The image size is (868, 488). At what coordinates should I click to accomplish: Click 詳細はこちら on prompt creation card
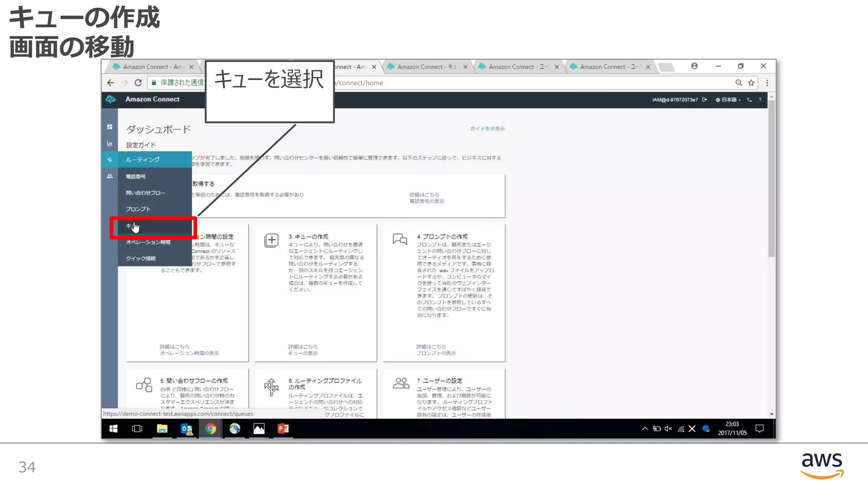pos(431,347)
